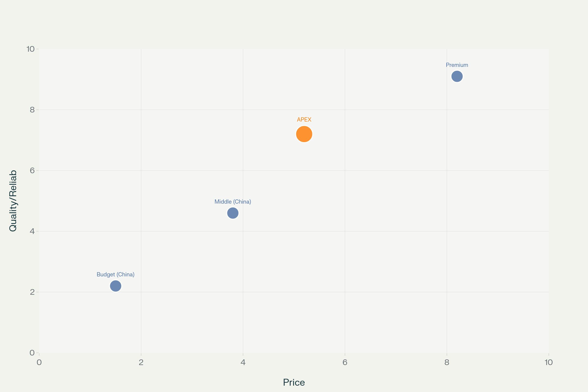Click the Middle (China) data point
Viewport: 588px width, 392px height.
coord(233,213)
